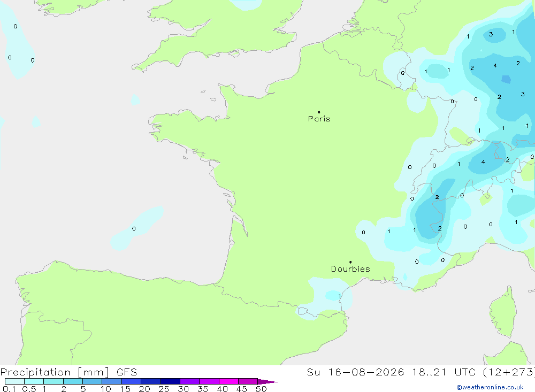The image size is (535, 392).
Task: Click the Paris city label
Action: point(319,119)
